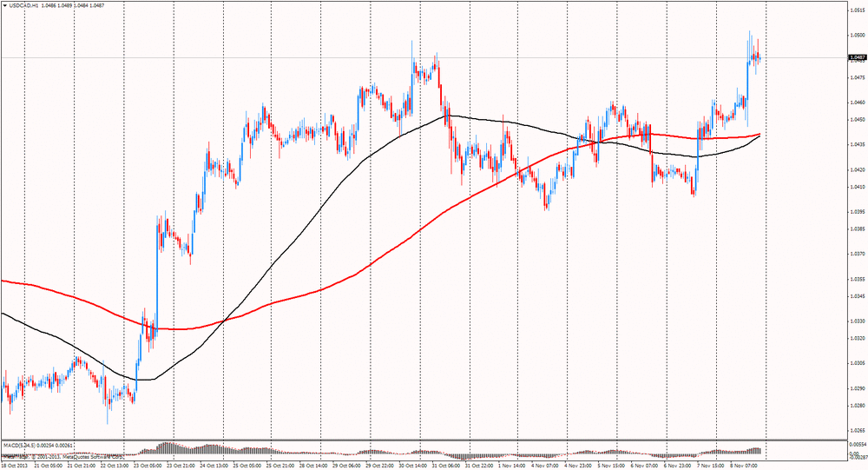This screenshot has width=868, height=470.
Task: Click the 1.0355 price scale label
Action: [x=858, y=280]
